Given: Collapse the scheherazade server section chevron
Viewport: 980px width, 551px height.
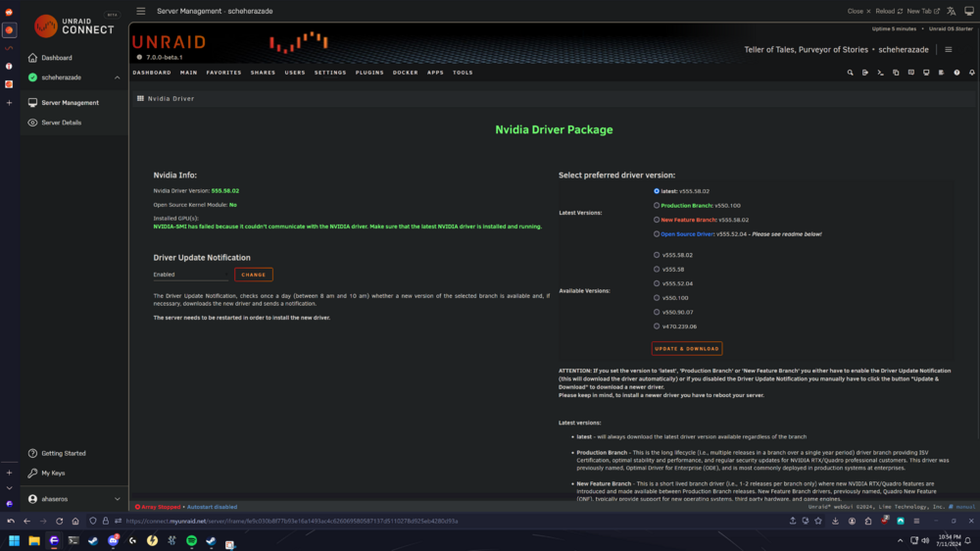Looking at the screenshot, I should click(x=117, y=77).
